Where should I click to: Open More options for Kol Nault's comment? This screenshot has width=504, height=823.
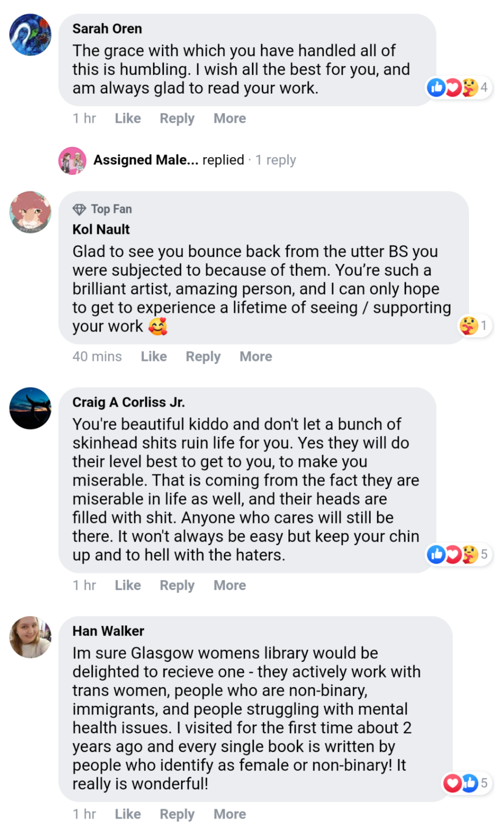pyautogui.click(x=256, y=356)
